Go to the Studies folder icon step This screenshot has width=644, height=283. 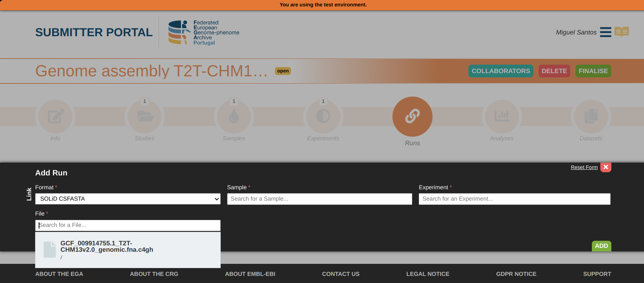[145, 116]
